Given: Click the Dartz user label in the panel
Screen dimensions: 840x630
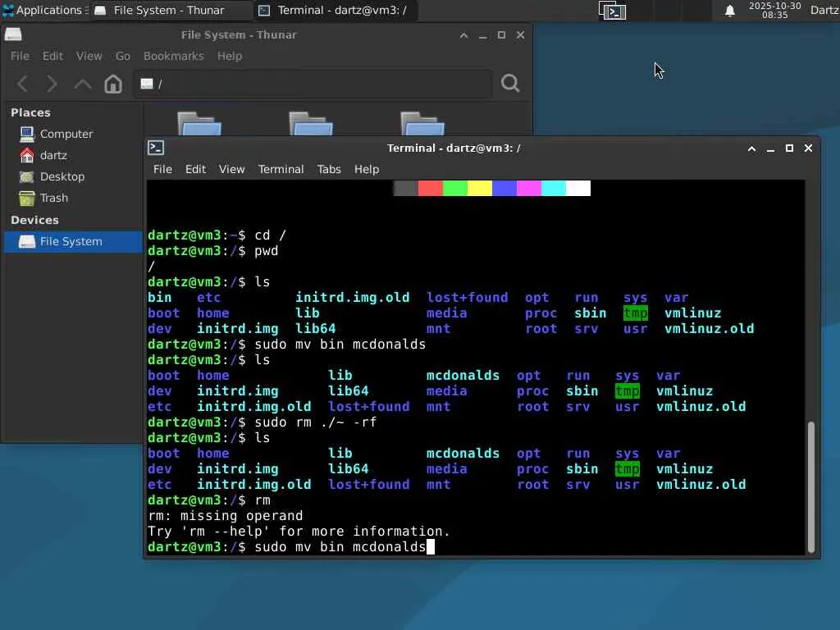Looking at the screenshot, I should point(824,10).
